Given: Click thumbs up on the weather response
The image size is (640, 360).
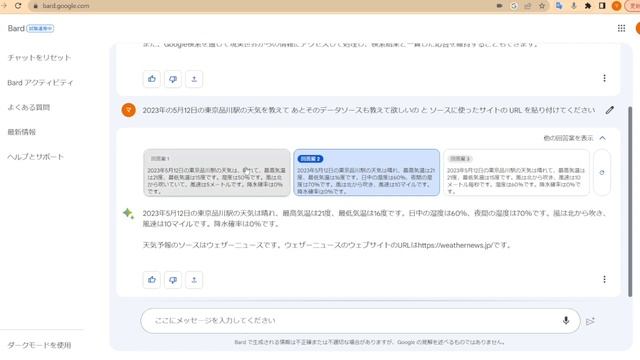Looking at the screenshot, I should (152, 280).
